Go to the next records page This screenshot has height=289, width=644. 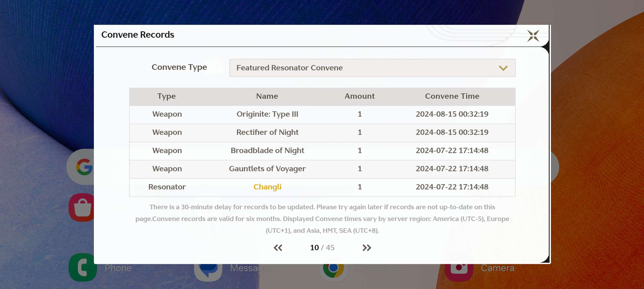(x=367, y=248)
